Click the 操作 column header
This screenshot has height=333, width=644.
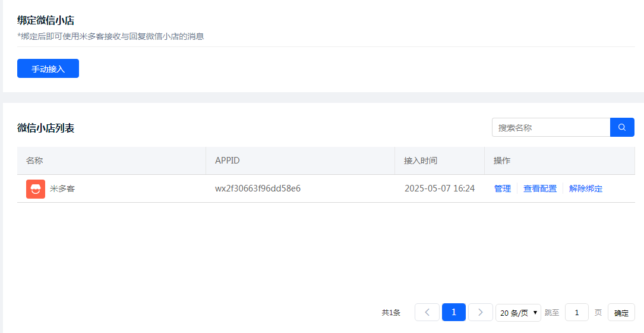pos(560,161)
